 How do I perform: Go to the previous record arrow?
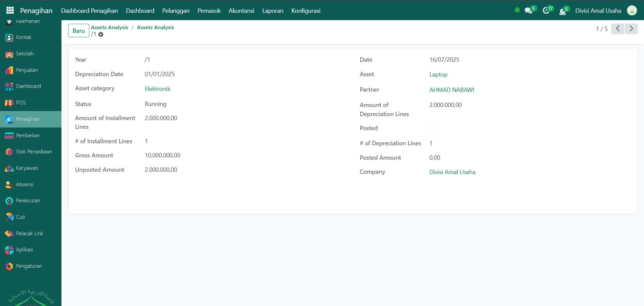click(617, 29)
